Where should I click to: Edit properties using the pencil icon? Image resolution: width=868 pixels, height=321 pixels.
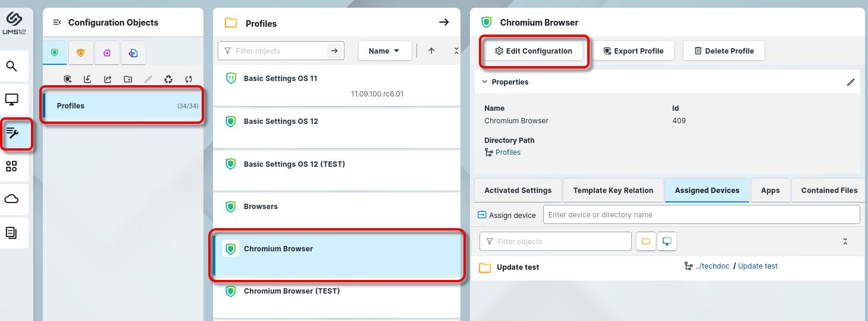coord(850,82)
